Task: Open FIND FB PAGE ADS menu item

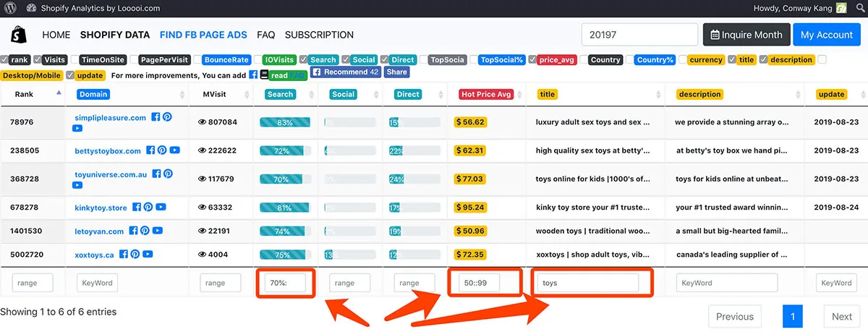Action: (203, 35)
